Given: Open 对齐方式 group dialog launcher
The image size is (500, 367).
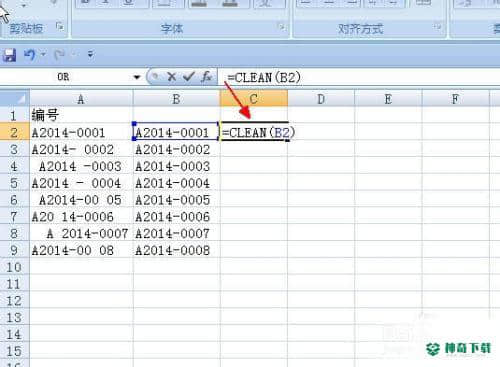Looking at the screenshot, I should (x=437, y=27).
